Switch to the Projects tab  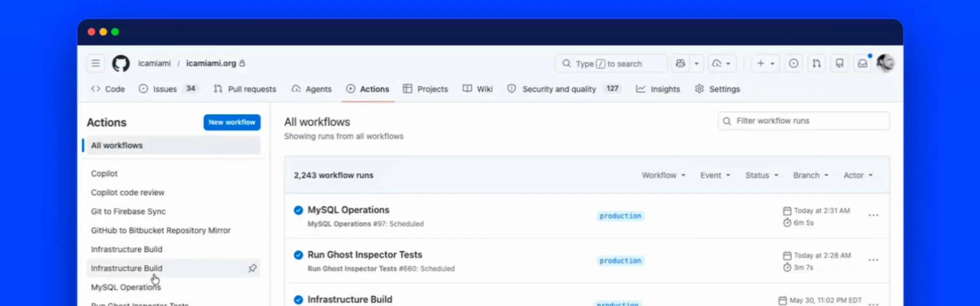point(425,89)
